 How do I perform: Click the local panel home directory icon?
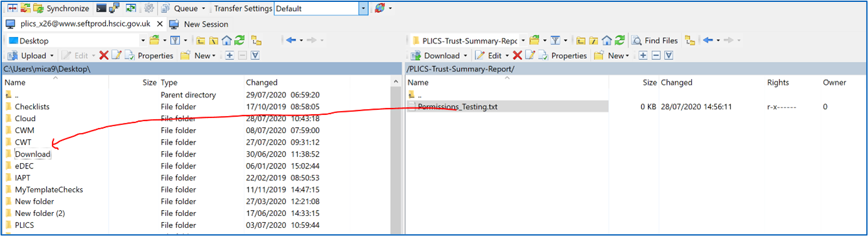(x=226, y=41)
